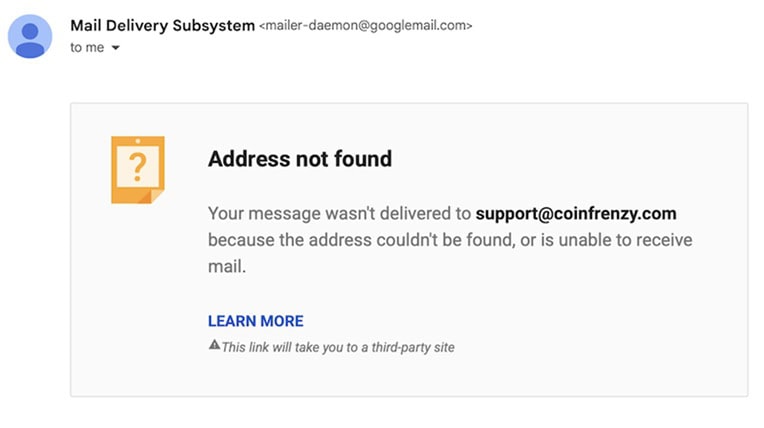
Task: Click the warning triangle beside third-party notice
Action: pos(213,346)
